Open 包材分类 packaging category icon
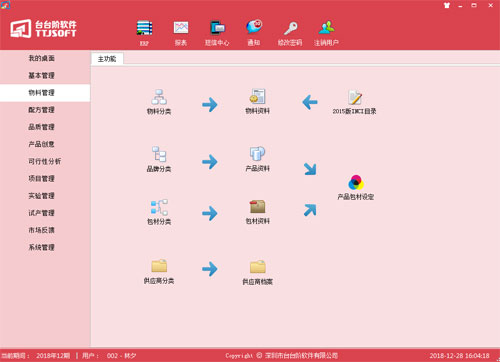Image resolution: width=500 pixels, height=362 pixels. click(159, 207)
